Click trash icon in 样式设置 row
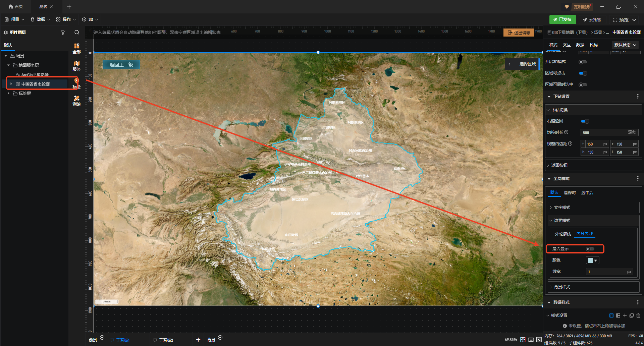The height and width of the screenshot is (346, 644). [638, 315]
